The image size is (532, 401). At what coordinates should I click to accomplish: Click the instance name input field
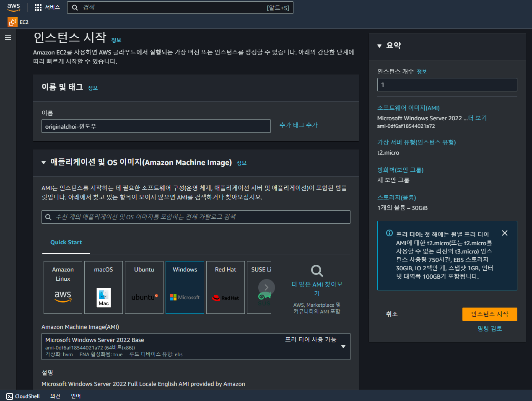(x=156, y=126)
